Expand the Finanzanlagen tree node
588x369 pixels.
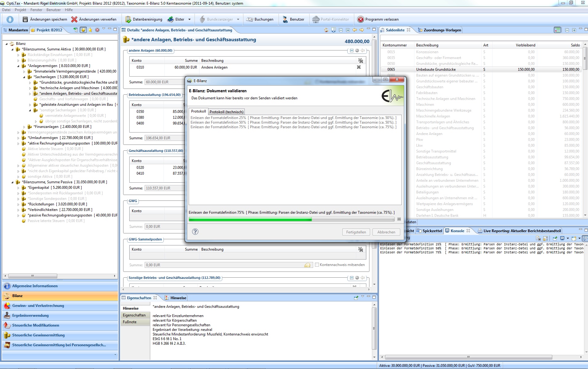tap(24, 127)
